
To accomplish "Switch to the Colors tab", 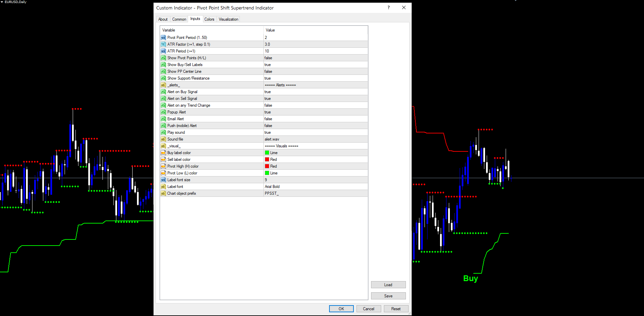I will pos(209,19).
